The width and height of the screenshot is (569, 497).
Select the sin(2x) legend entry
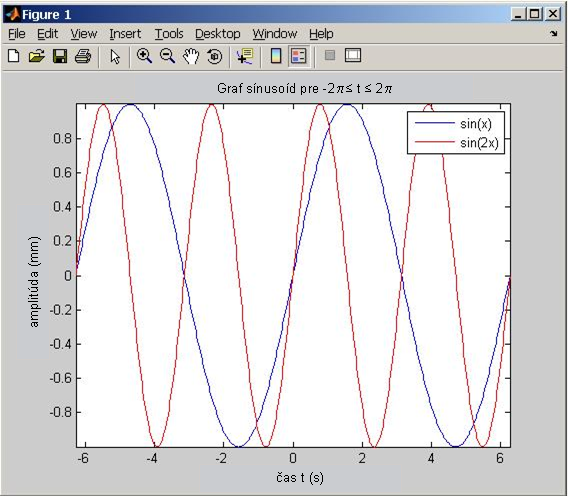coord(457,143)
